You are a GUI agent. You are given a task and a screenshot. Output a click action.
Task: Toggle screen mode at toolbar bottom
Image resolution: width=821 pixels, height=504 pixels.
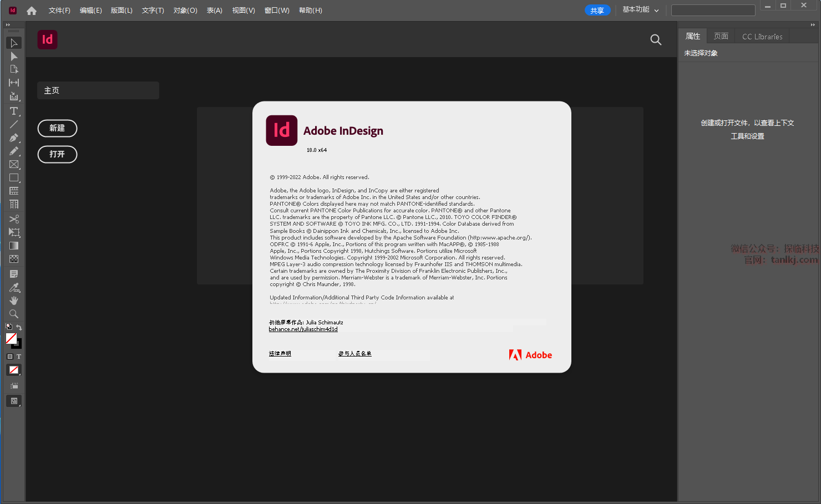tap(14, 401)
